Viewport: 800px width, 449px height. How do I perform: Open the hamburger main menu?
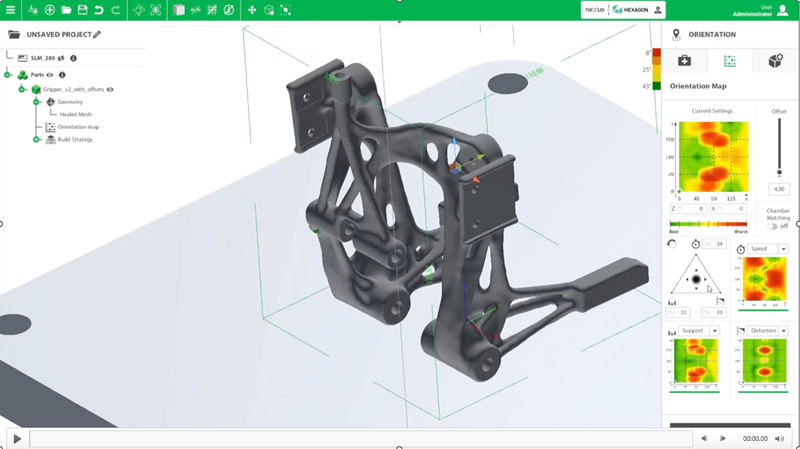tap(10, 10)
